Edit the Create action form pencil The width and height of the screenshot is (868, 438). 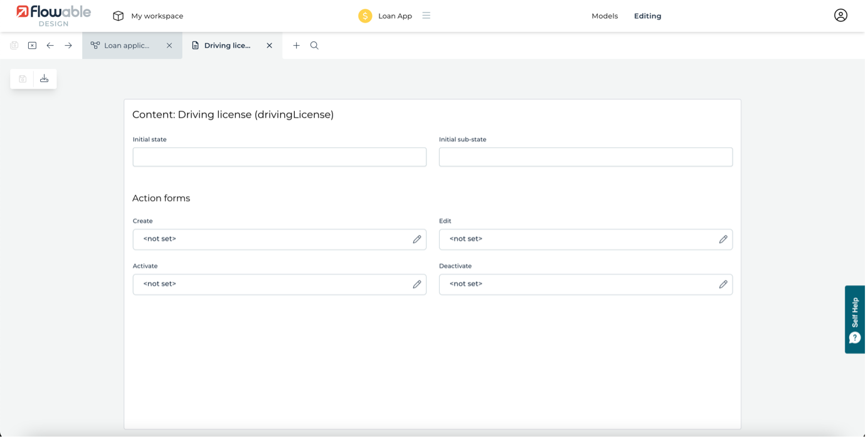[x=416, y=239]
